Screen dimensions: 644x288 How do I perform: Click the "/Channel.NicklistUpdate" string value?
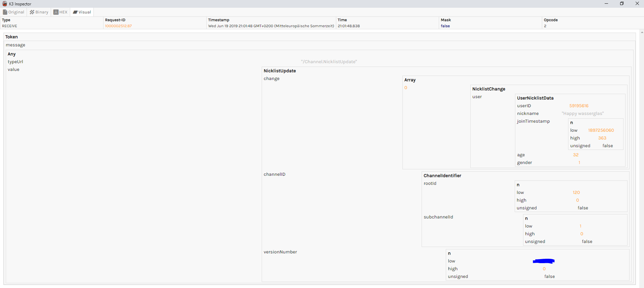coord(329,62)
